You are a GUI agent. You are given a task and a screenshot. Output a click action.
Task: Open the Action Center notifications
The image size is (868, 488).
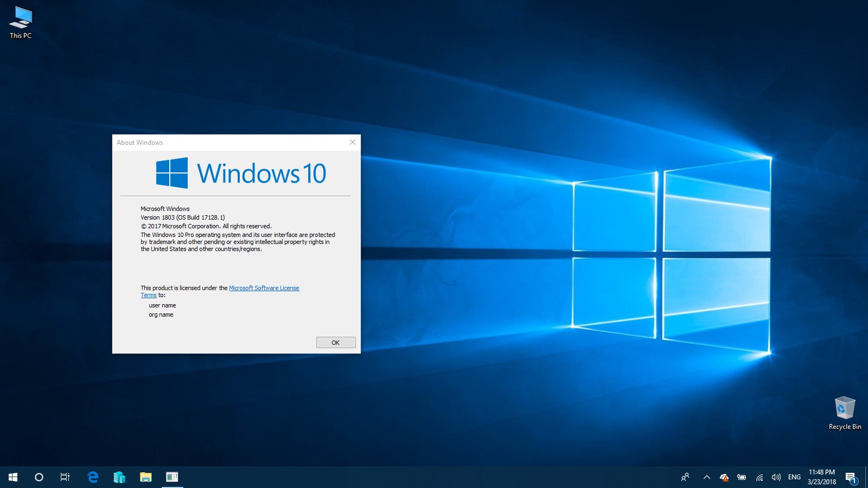[851, 477]
